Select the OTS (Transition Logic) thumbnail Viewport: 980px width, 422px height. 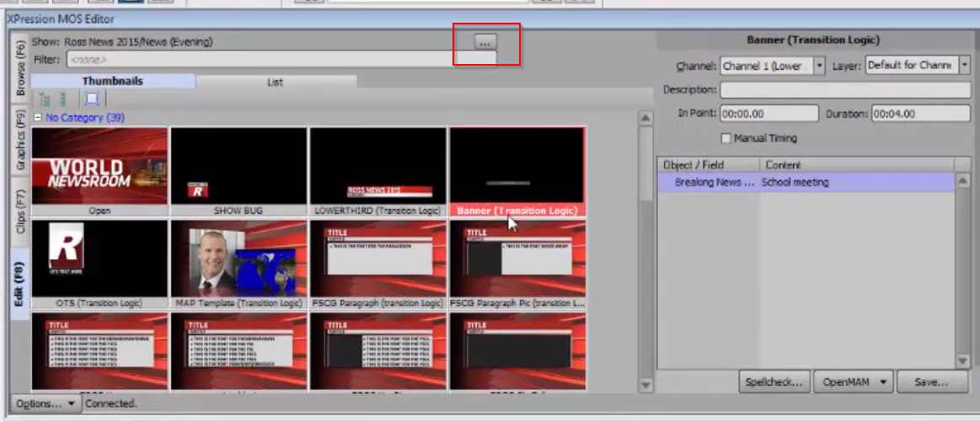99,264
